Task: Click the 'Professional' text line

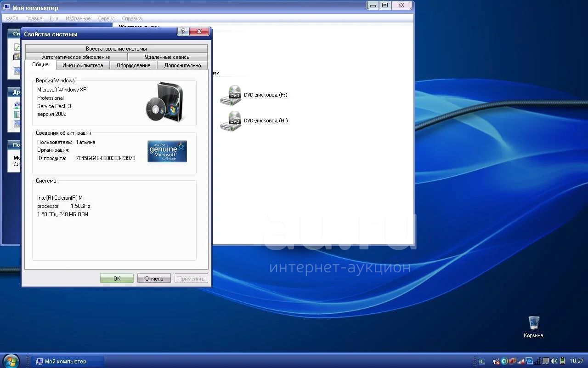Action: (51, 98)
